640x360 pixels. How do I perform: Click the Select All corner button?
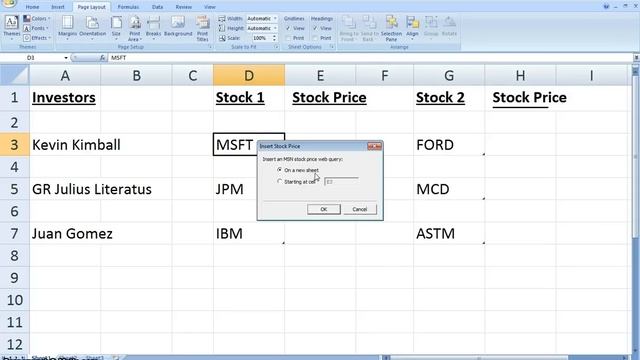point(15,75)
